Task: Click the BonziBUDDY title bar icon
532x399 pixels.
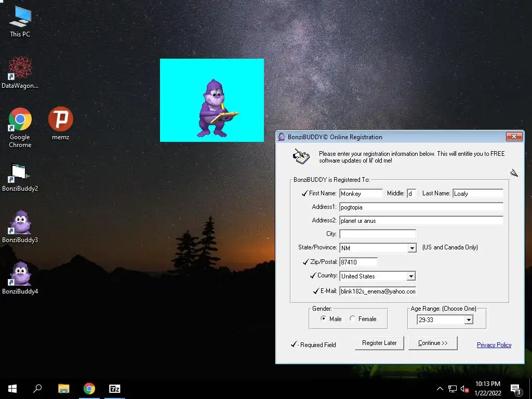Action: click(282, 137)
